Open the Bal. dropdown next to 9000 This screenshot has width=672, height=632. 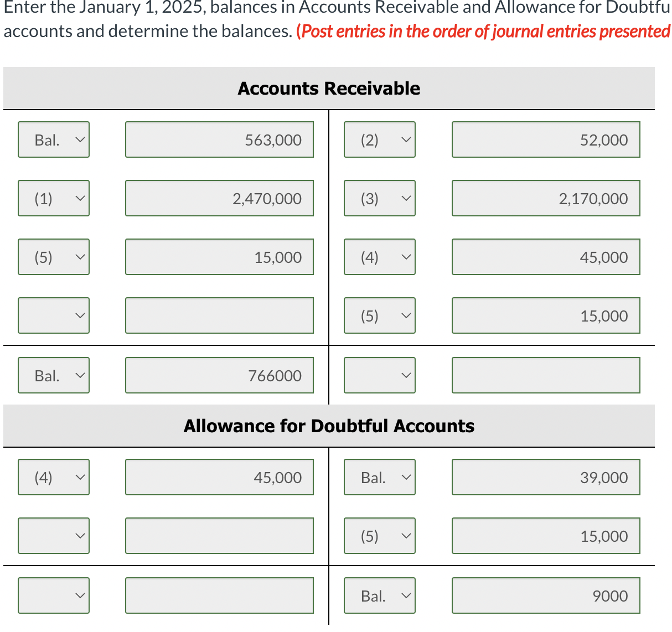point(379,595)
